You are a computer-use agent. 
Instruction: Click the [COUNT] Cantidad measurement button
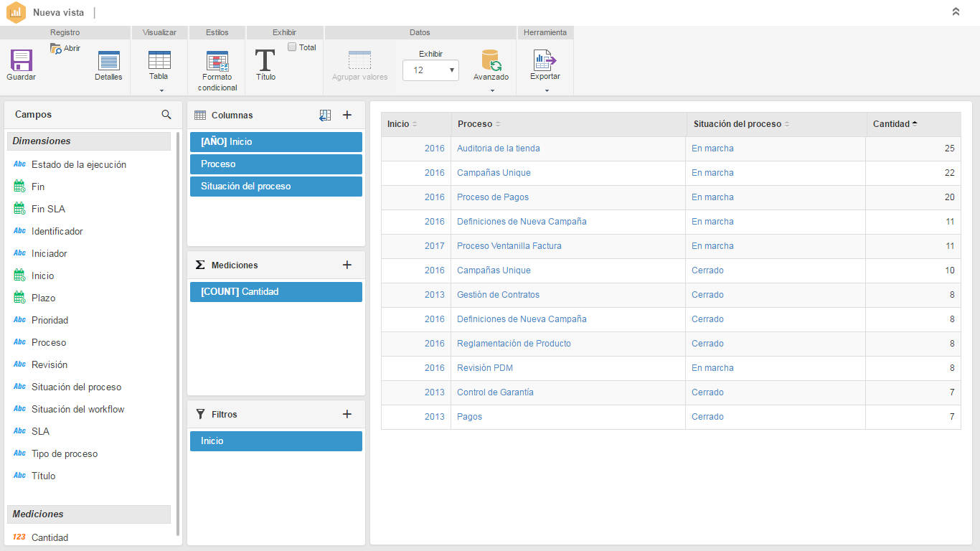(275, 292)
